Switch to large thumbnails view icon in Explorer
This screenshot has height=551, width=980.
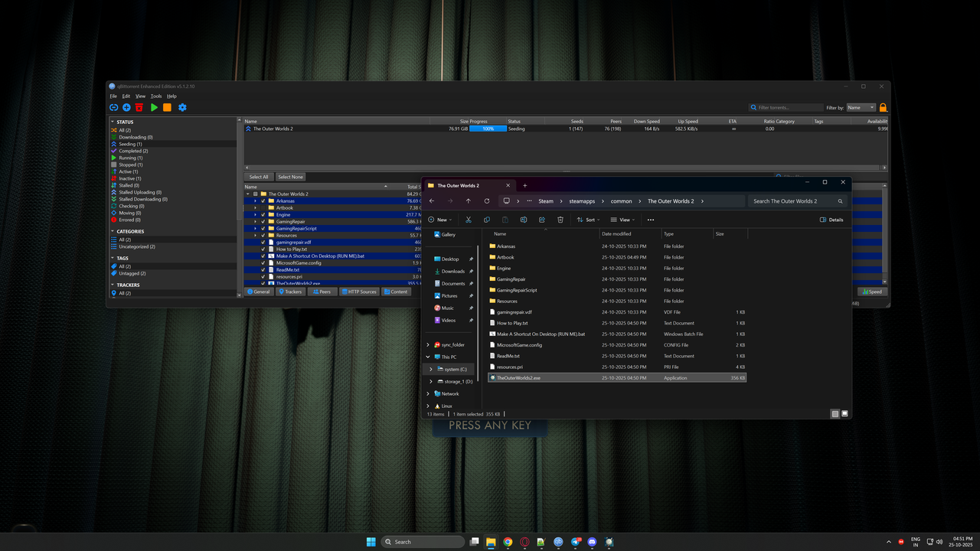click(845, 414)
